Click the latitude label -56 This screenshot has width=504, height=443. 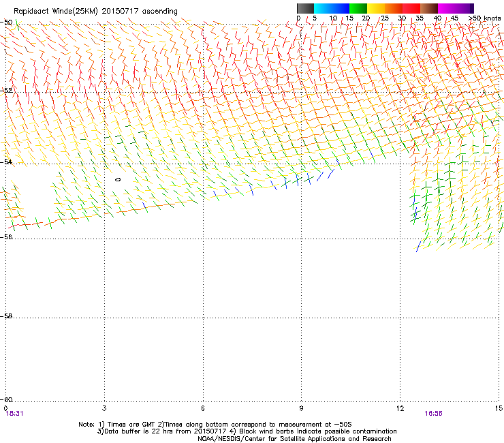(6, 236)
